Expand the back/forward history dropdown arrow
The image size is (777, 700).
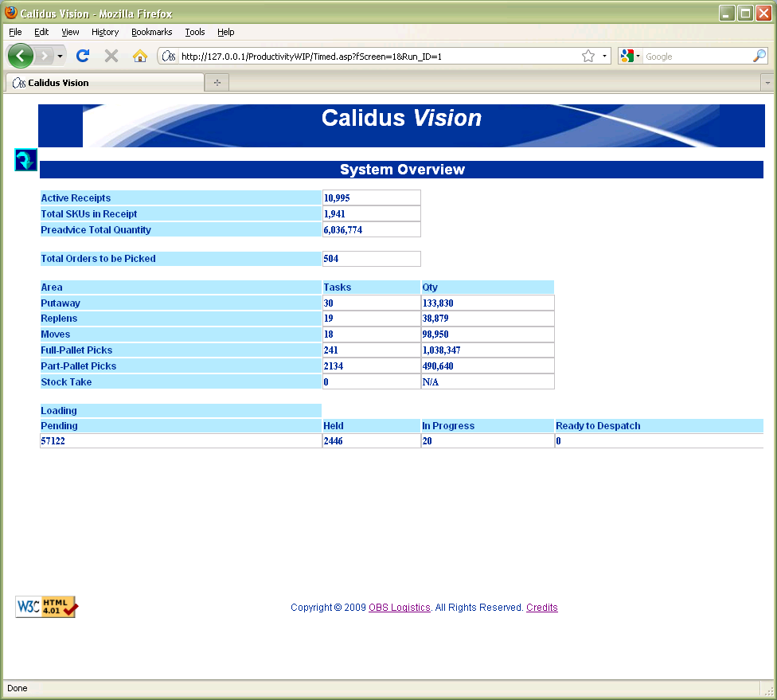point(60,56)
